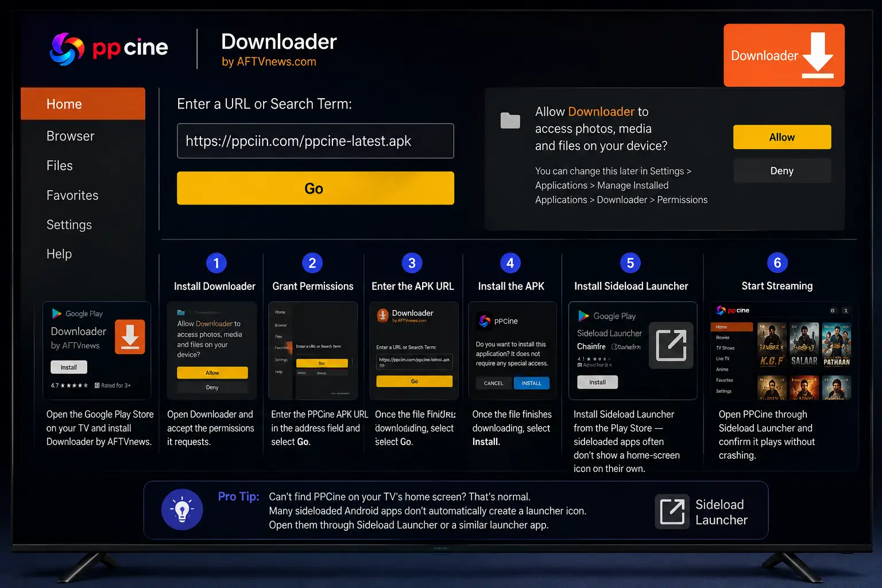The image size is (882, 588).
Task: Select Home in PPCine preview sidebar
Action: tap(732, 327)
